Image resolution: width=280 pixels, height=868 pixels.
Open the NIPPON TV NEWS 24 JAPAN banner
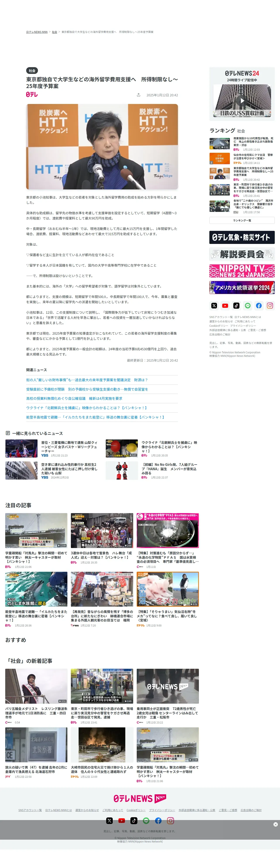click(242, 271)
